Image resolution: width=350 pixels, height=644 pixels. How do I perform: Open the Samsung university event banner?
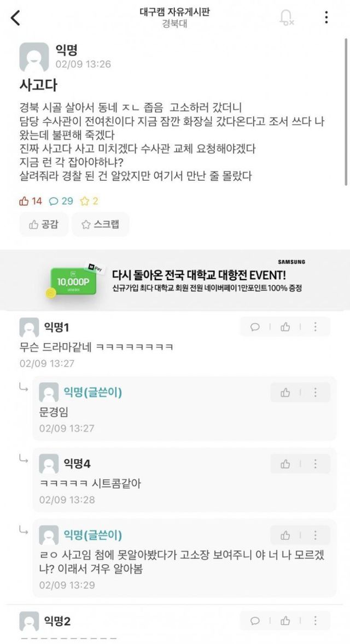pyautogui.click(x=175, y=280)
